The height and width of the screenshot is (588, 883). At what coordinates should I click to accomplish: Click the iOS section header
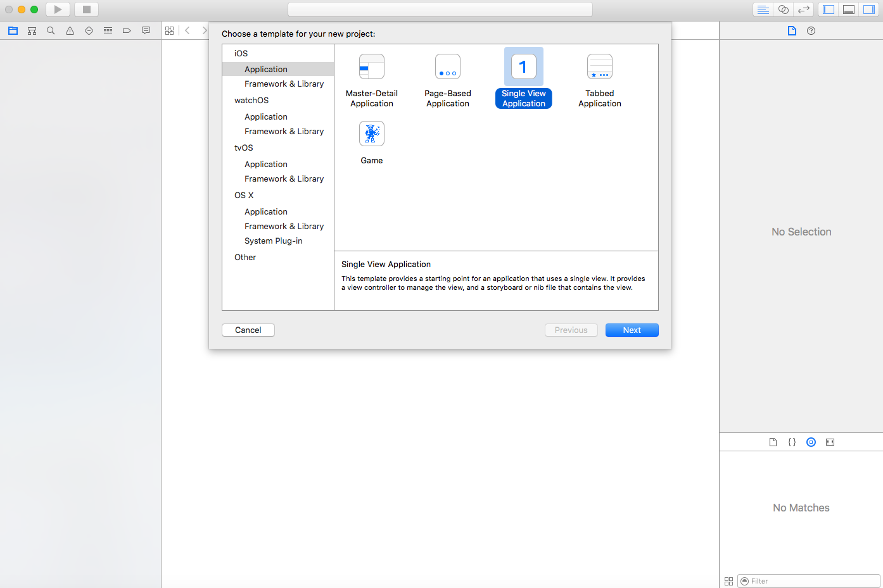click(x=241, y=53)
